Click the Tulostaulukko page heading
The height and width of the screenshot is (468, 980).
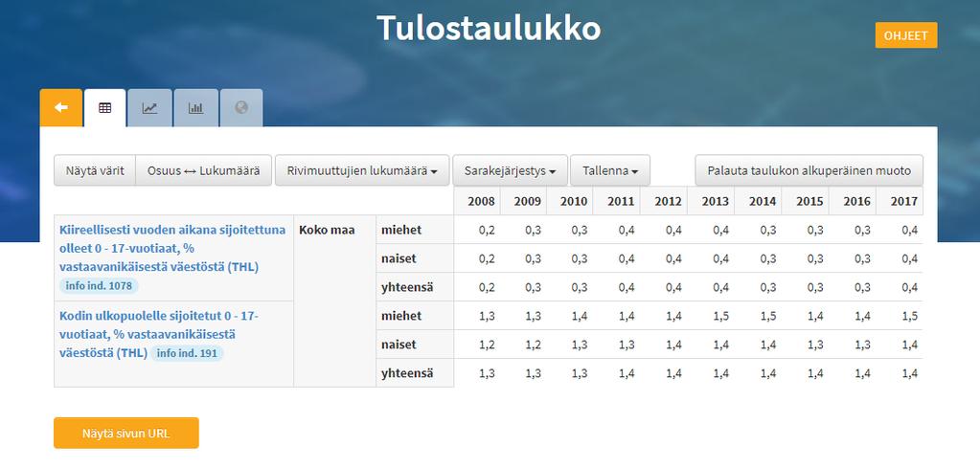click(489, 28)
